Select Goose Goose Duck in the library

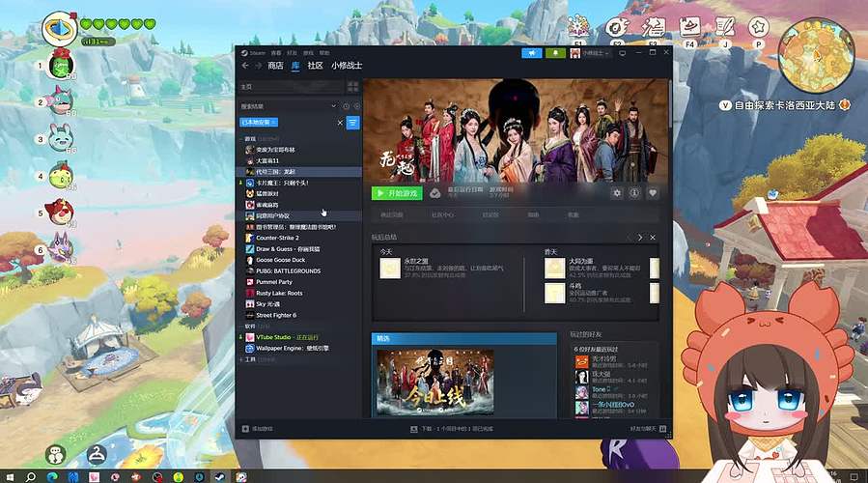299,260
